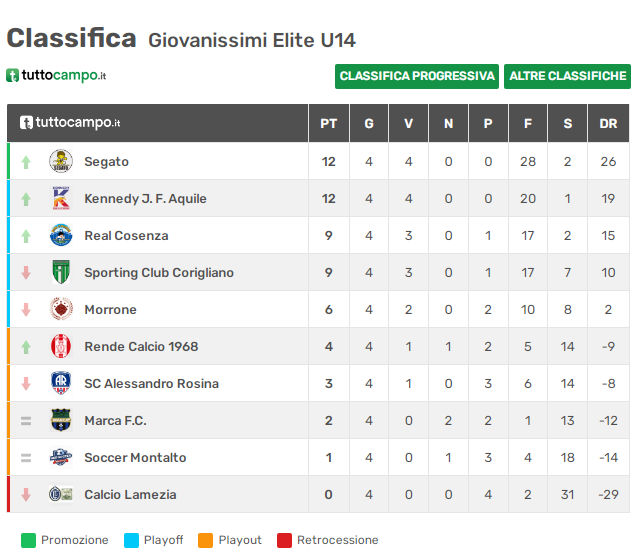Open the Calcio Lamezia team link
636x549 pixels.
[130, 495]
